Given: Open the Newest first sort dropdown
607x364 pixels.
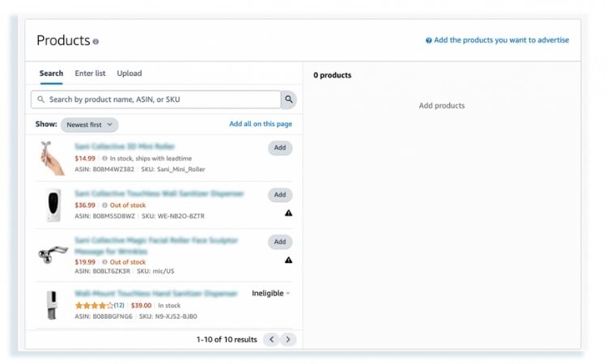Looking at the screenshot, I should pyautogui.click(x=89, y=125).
